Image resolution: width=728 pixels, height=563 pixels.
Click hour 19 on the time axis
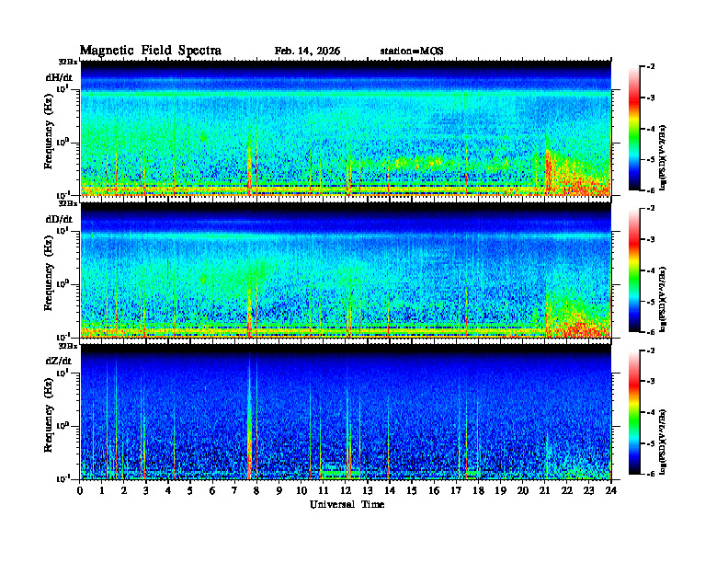point(500,491)
